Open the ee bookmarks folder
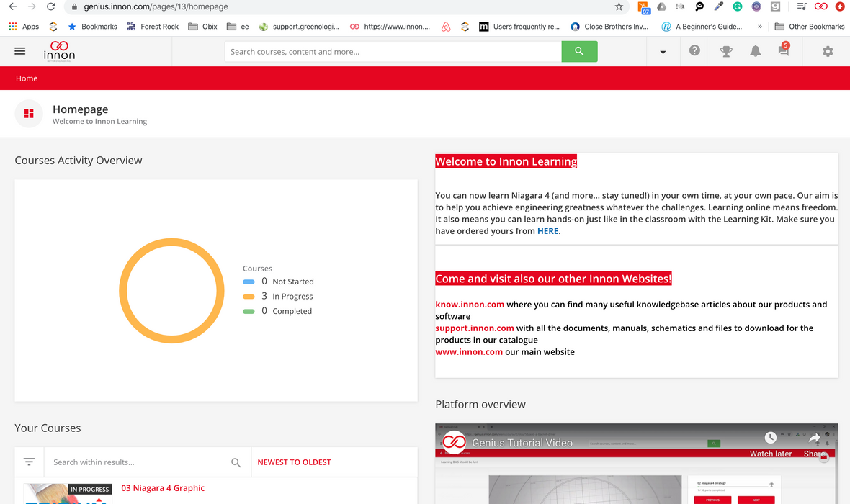The image size is (850, 504). [x=238, y=26]
